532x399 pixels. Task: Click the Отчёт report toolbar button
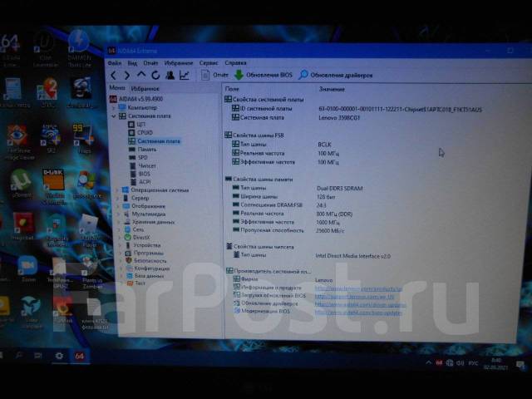coord(214,75)
